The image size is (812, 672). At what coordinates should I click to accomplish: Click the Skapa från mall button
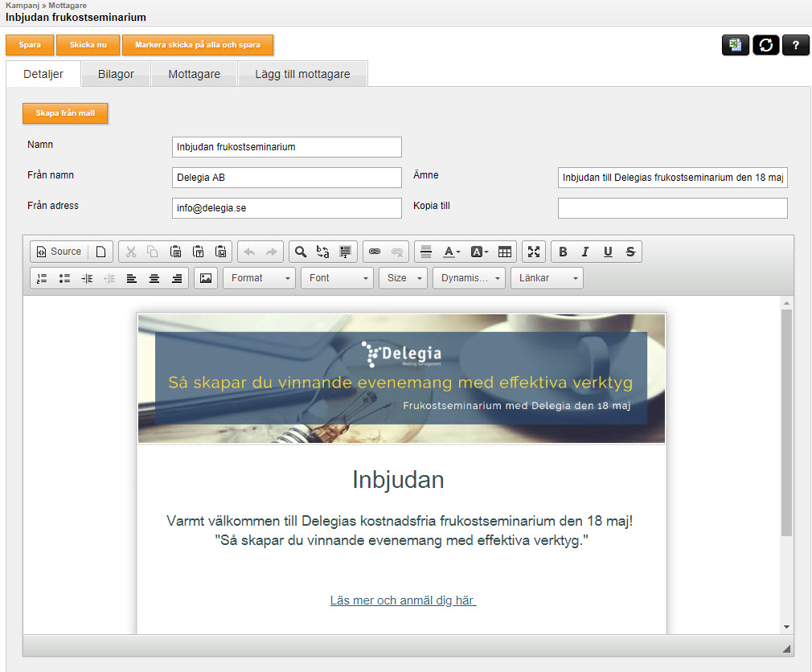point(65,113)
